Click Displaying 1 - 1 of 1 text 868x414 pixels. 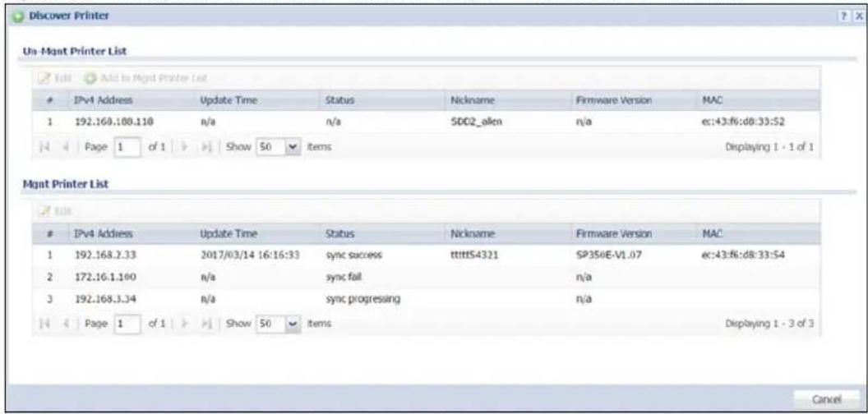[769, 147]
